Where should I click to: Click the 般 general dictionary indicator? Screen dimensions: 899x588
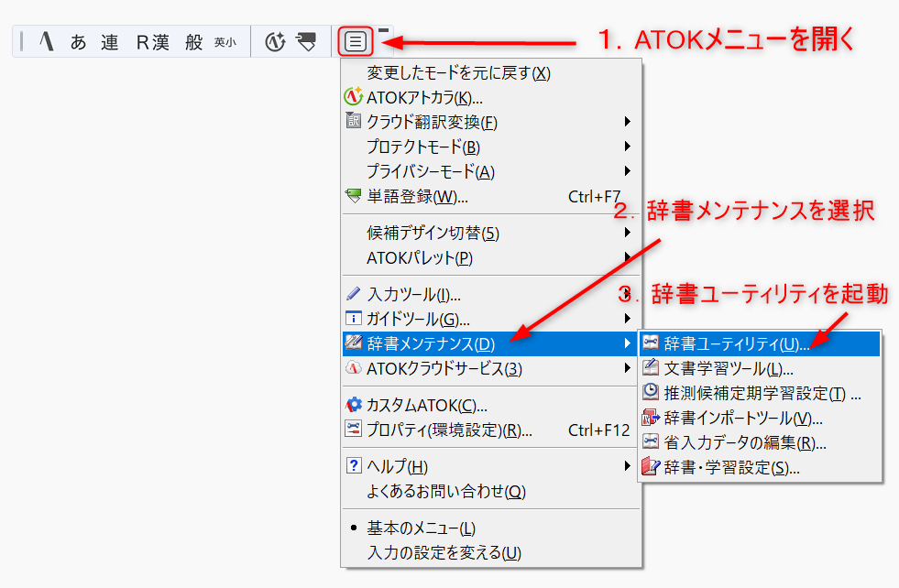193,42
